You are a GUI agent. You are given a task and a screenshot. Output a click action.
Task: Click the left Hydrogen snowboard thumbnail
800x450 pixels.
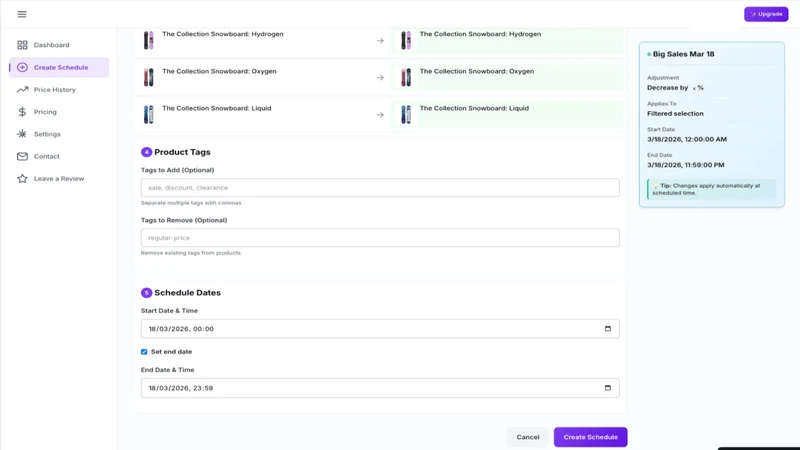pyautogui.click(x=148, y=40)
